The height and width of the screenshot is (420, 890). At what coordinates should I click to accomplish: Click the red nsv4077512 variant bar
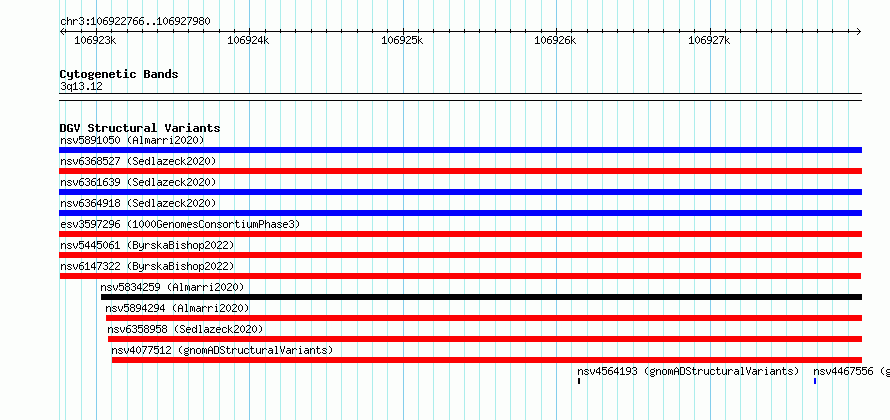click(x=486, y=360)
